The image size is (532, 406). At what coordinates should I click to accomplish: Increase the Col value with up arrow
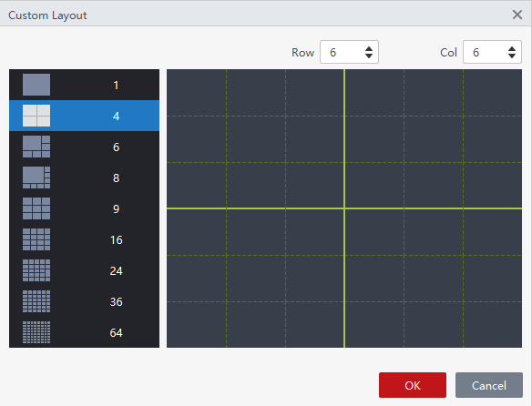[512, 48]
